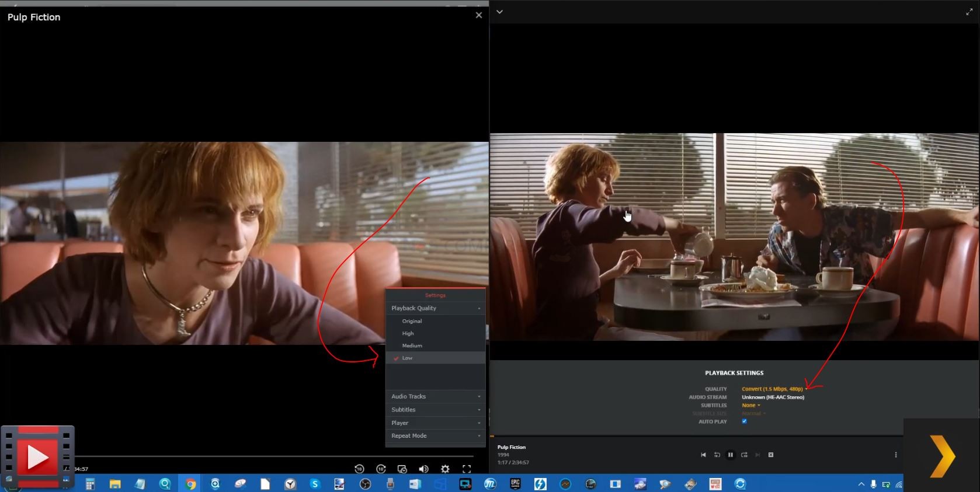Screen dimensions: 980x492
Task: Expand the Player section
Action: pyautogui.click(x=435, y=423)
